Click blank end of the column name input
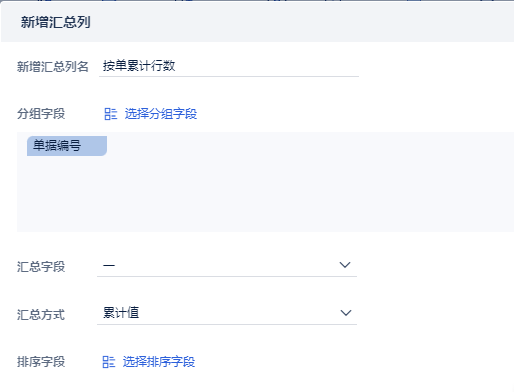The image size is (514, 392). pyautogui.click(x=267, y=66)
